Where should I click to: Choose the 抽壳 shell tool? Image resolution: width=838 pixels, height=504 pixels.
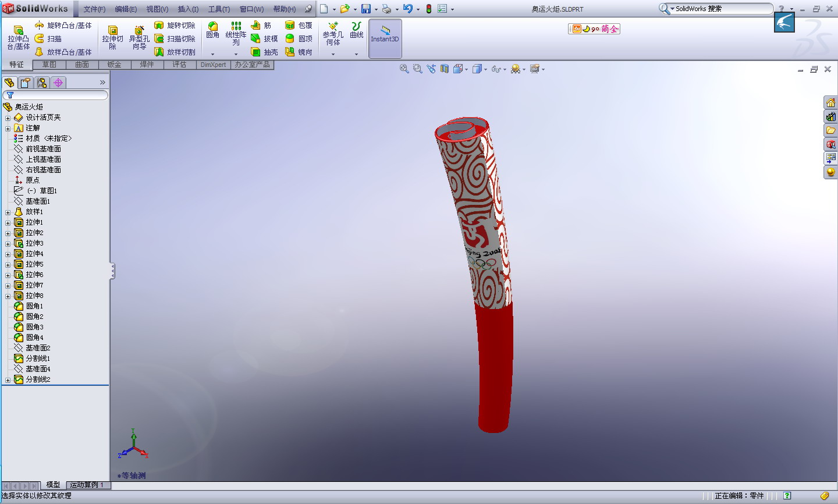coord(264,52)
